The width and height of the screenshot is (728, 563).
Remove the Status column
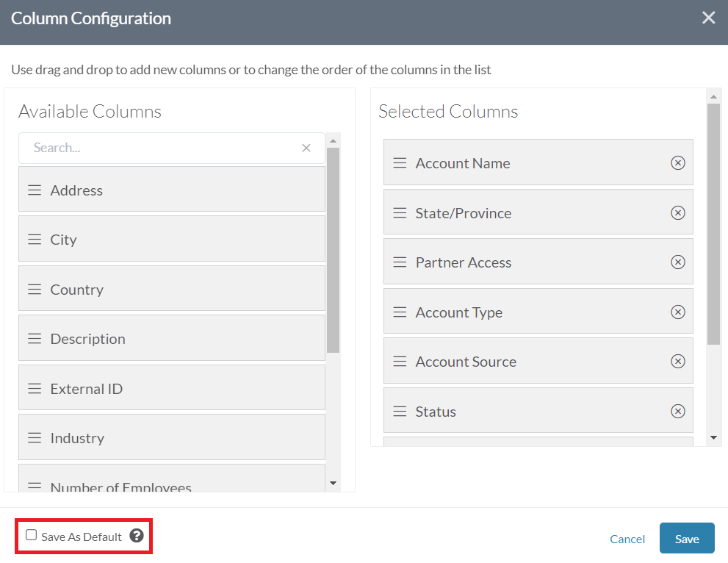pyautogui.click(x=678, y=411)
